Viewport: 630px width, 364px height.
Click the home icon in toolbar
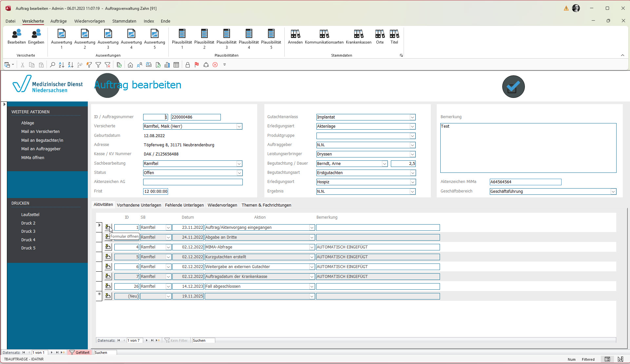[130, 65]
